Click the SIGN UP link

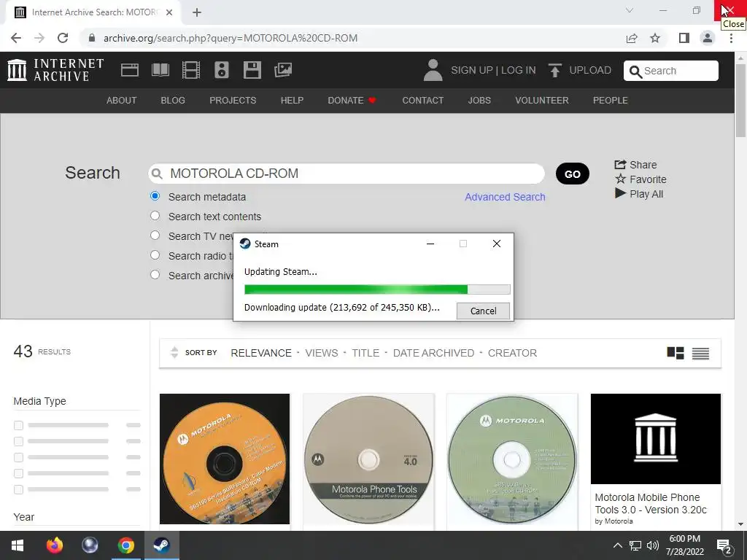(x=472, y=70)
